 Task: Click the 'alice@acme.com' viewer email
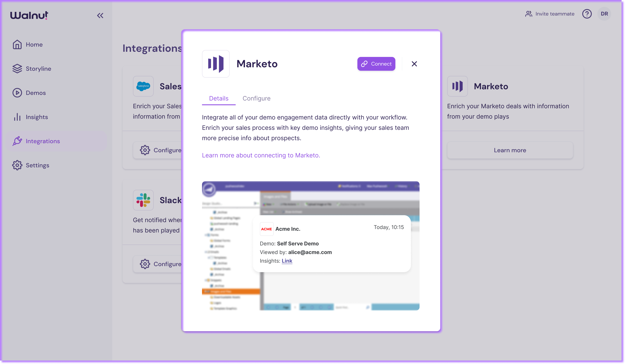310,252
